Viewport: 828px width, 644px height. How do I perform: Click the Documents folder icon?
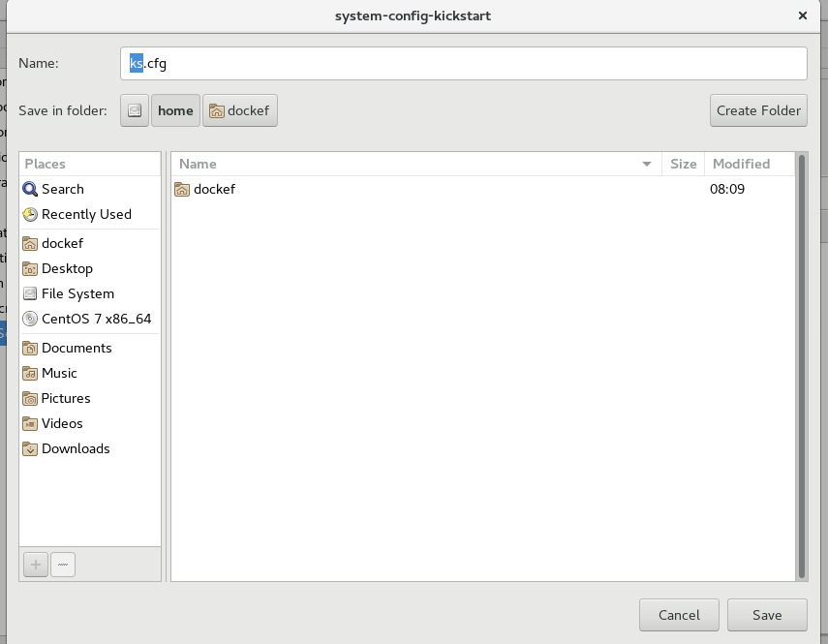(30, 348)
